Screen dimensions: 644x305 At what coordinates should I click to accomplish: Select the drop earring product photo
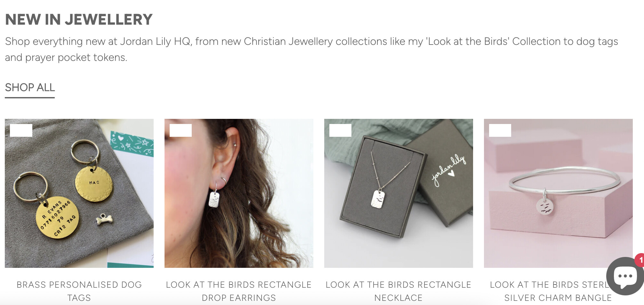click(239, 193)
